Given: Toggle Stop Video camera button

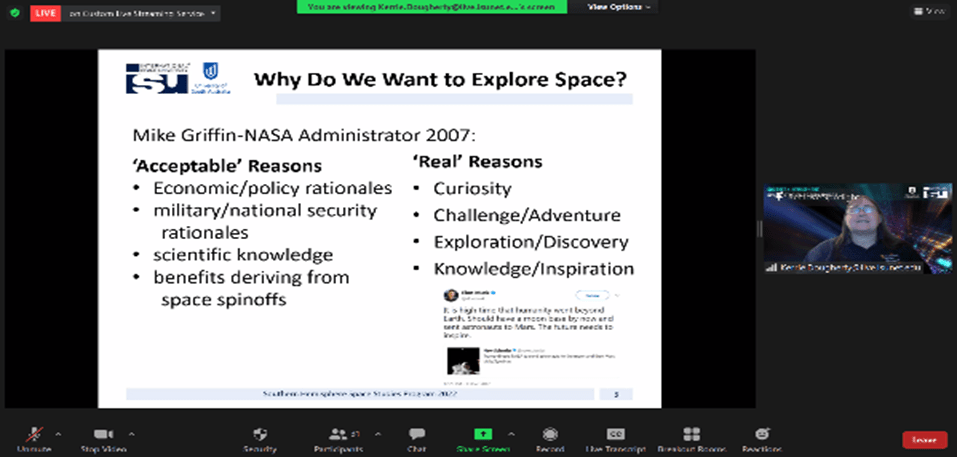Looking at the screenshot, I should click(102, 434).
